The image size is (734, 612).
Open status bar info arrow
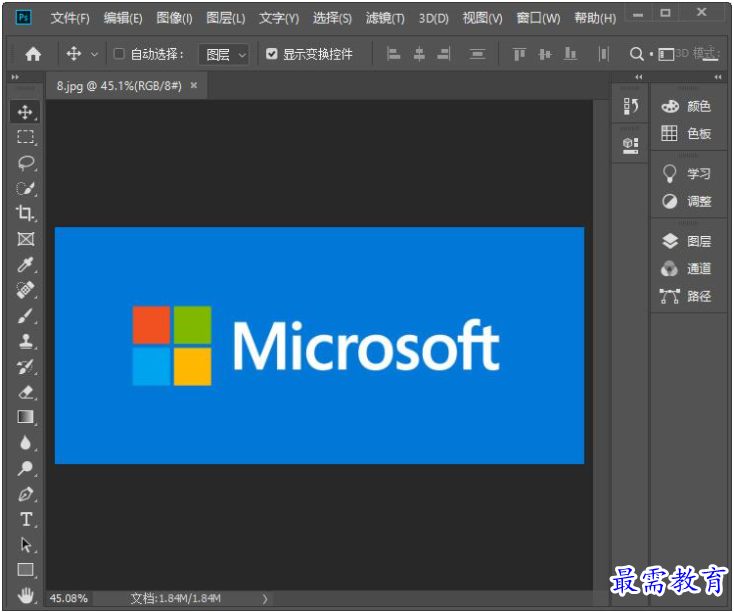[265, 598]
